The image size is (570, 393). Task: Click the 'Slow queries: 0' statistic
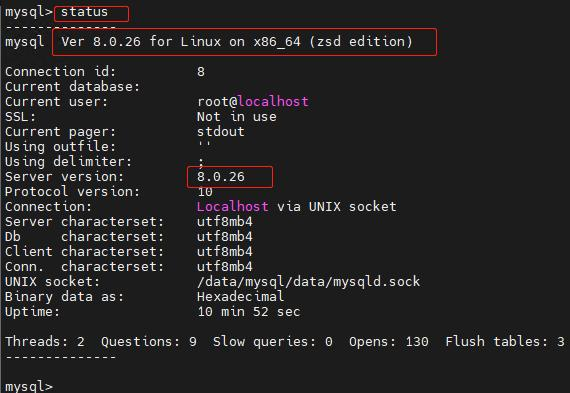coord(273,342)
